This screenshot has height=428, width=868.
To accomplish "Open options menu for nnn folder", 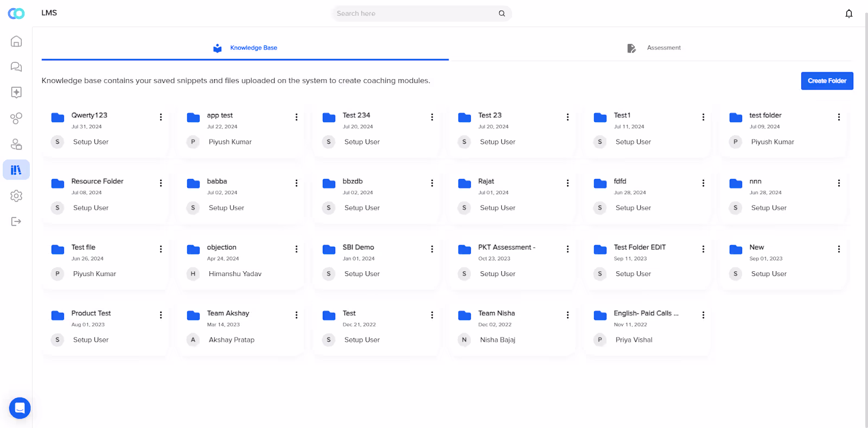I will (839, 183).
